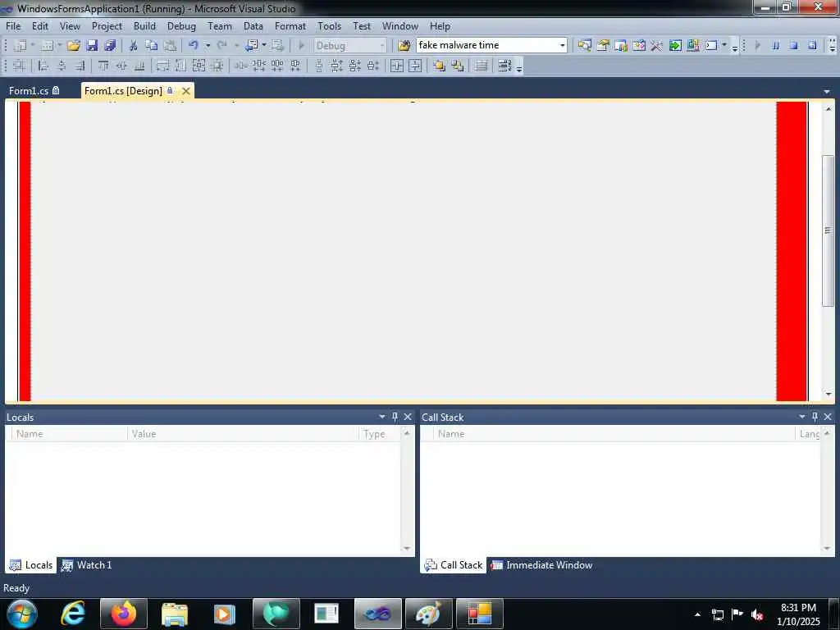The height and width of the screenshot is (630, 840).
Task: Open Properties Window via toolbar icon
Action: click(x=603, y=46)
